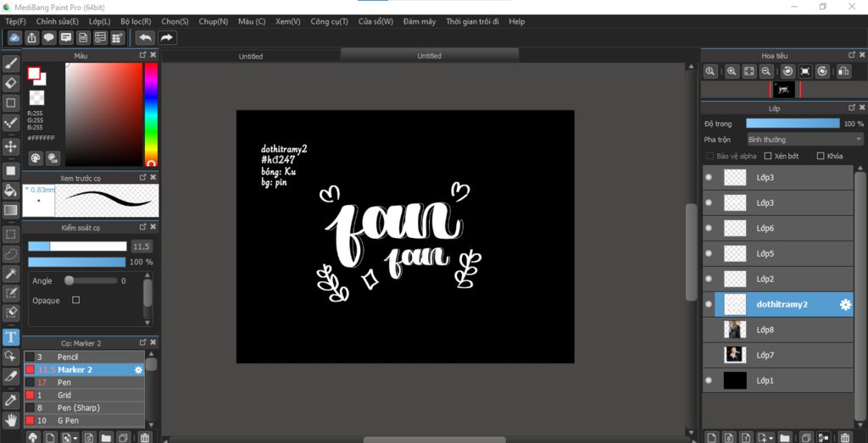Toggle the Opaque checkbox
This screenshot has height=443, width=868.
tap(75, 300)
